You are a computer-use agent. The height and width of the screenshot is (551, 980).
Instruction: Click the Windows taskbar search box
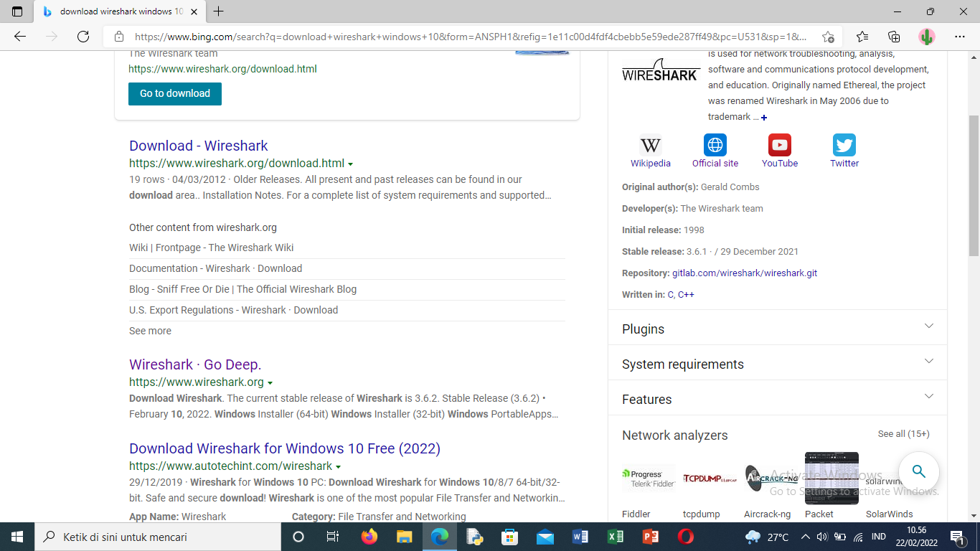tap(158, 537)
